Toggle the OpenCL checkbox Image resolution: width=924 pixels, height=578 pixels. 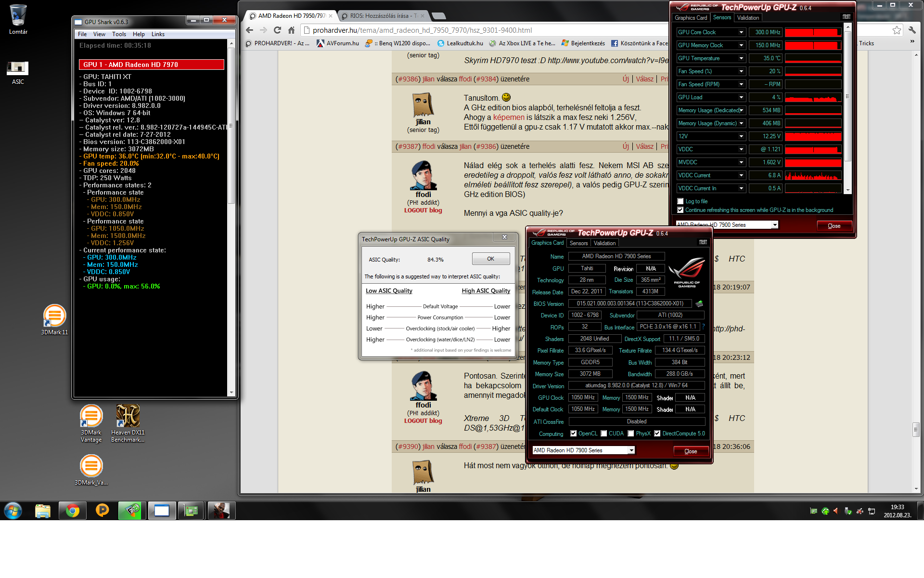click(x=573, y=433)
